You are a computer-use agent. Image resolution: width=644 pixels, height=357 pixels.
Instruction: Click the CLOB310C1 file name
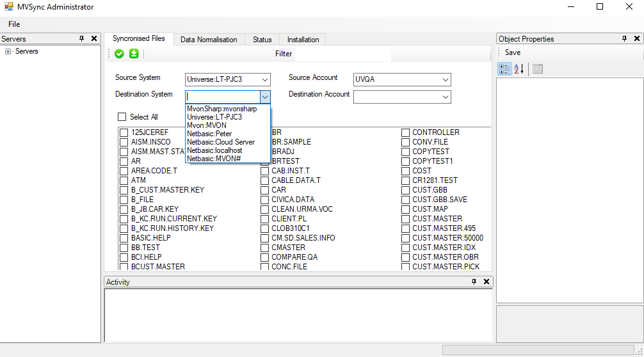[x=291, y=228]
